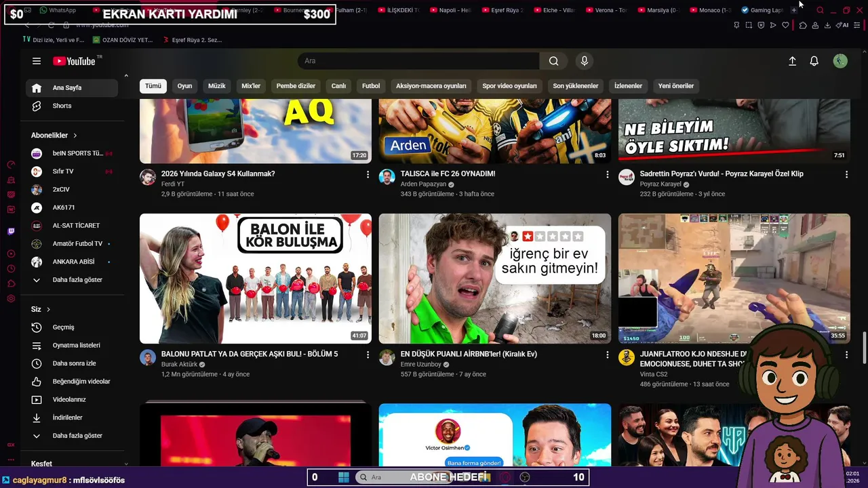868x488 pixels.
Task: Open browser extensions cube icon
Action: (803, 25)
